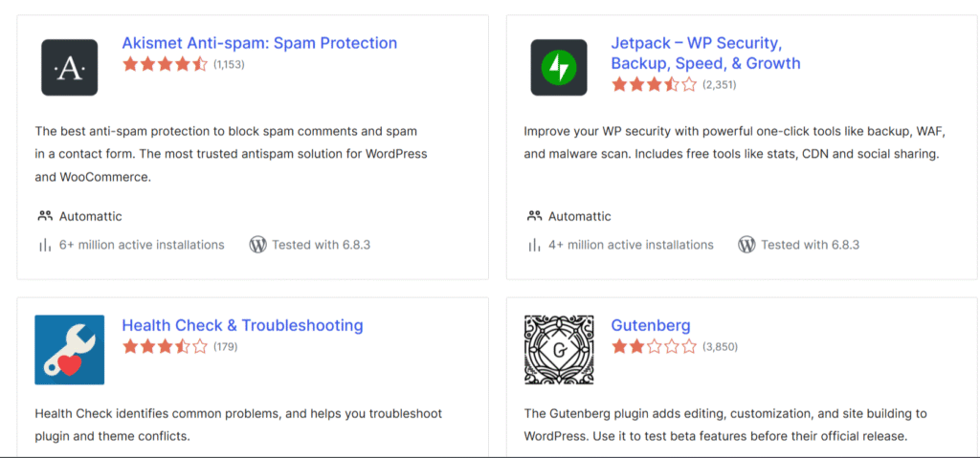This screenshot has width=980, height=458.
Task: Click the Jetpack green lightning logo
Action: (x=559, y=67)
